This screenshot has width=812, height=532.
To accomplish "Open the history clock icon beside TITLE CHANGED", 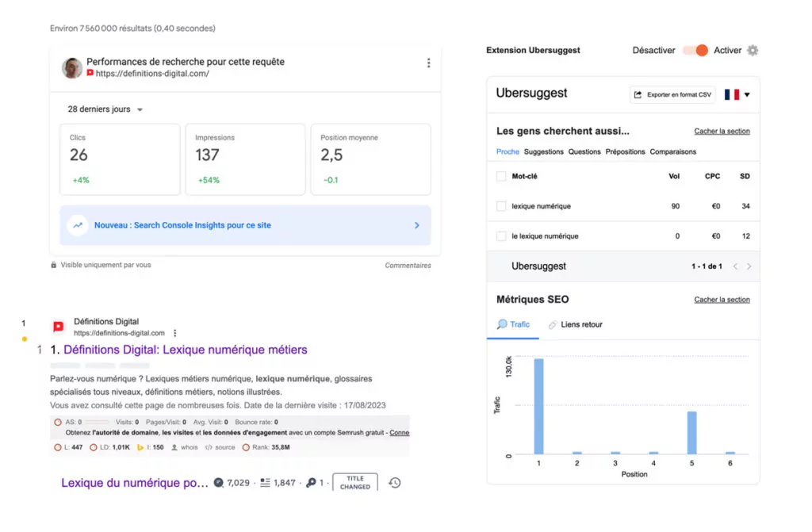I will [x=395, y=483].
